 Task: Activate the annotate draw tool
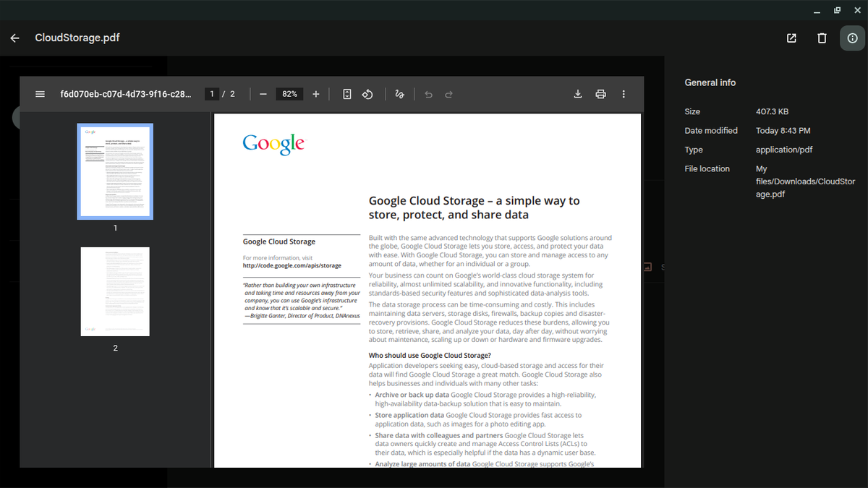(400, 94)
